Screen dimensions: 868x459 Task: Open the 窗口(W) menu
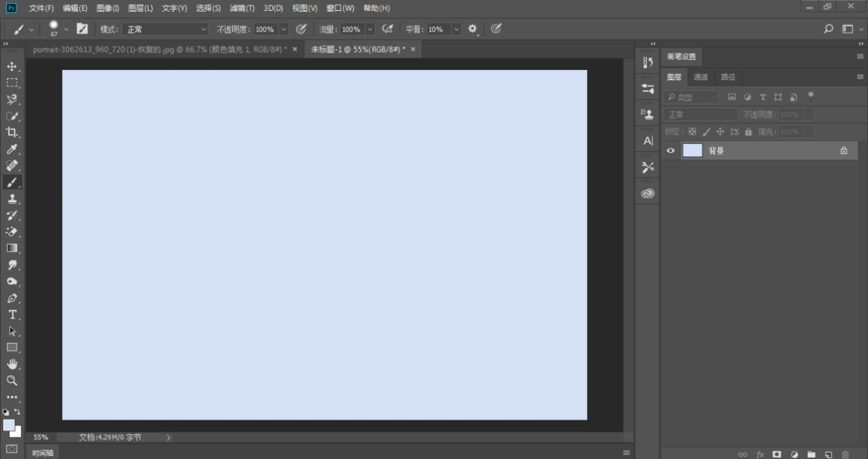click(x=340, y=8)
